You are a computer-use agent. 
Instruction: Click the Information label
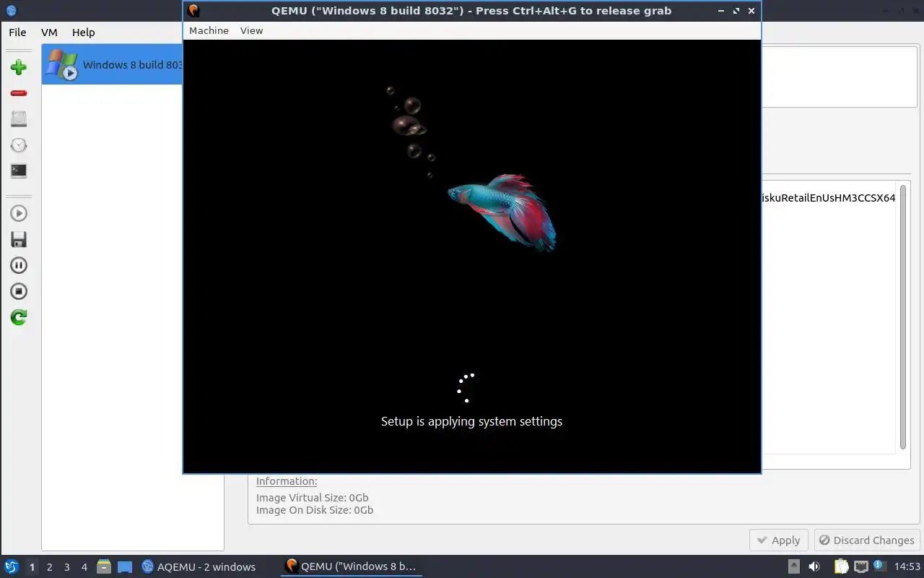[287, 481]
